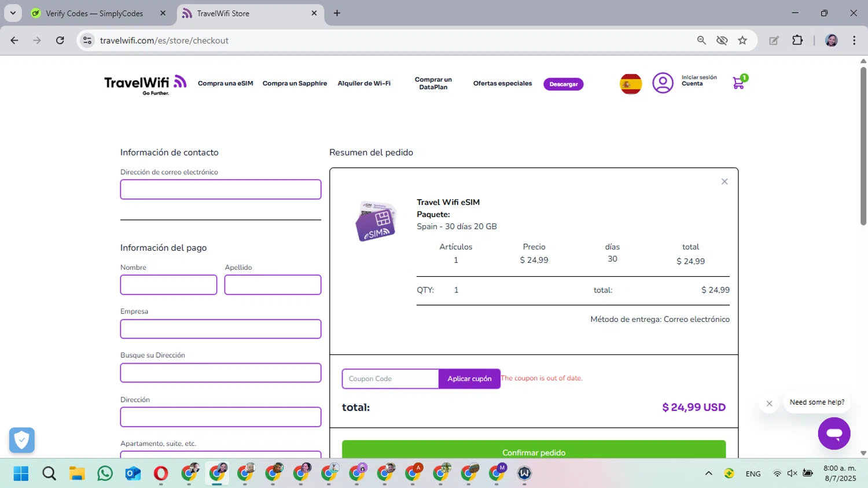Screen dimensions: 868x488
Task: Click the blue shield privacy badge
Action: point(22,440)
